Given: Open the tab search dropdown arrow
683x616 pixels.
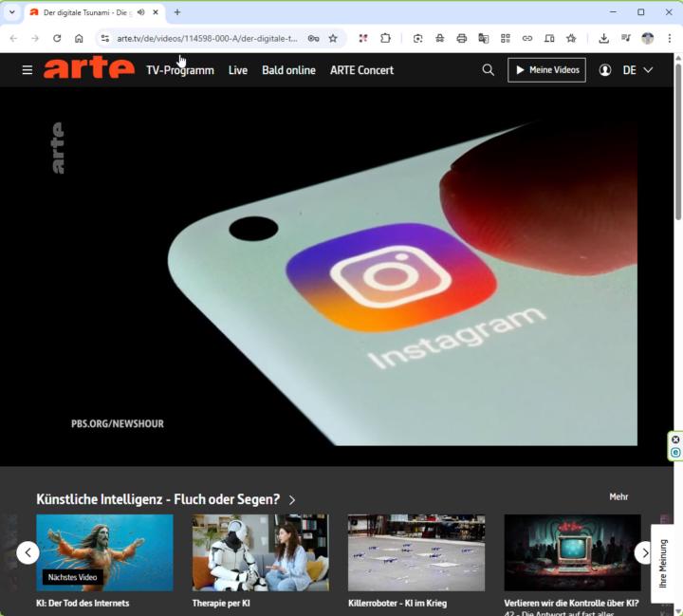Looking at the screenshot, I should pyautogui.click(x=12, y=12).
